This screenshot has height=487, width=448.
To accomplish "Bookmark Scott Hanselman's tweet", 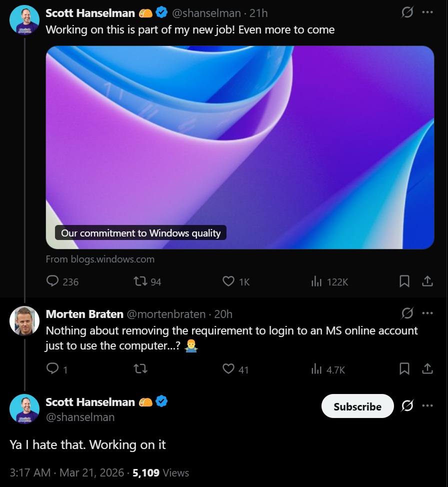I will (405, 281).
